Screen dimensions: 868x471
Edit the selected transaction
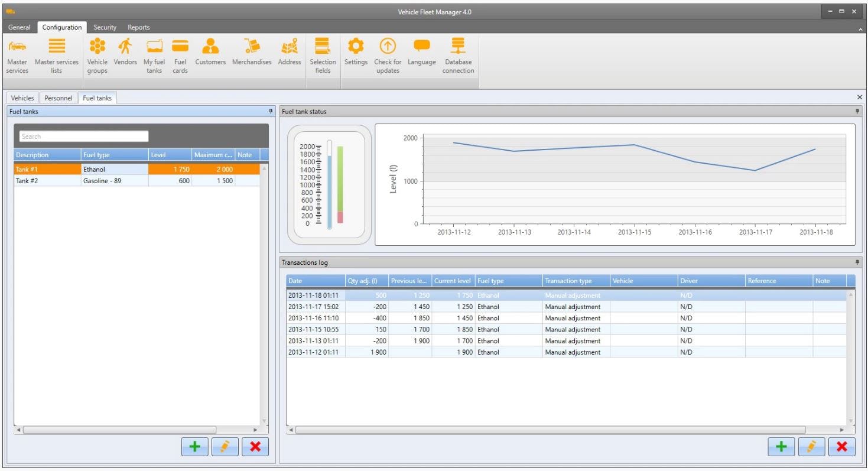click(811, 447)
